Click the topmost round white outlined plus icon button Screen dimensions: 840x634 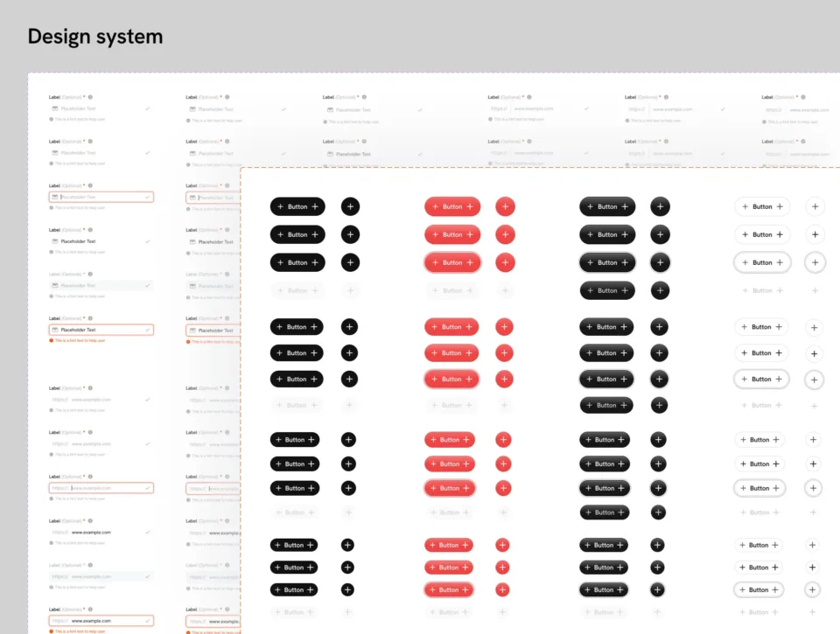coord(815,206)
